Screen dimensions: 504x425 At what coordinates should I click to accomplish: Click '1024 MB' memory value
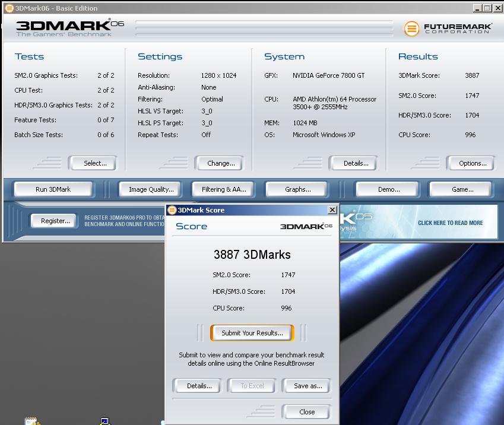click(305, 123)
